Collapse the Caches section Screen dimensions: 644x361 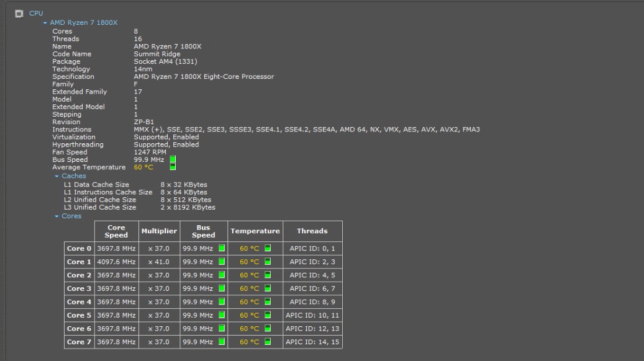pos(57,176)
